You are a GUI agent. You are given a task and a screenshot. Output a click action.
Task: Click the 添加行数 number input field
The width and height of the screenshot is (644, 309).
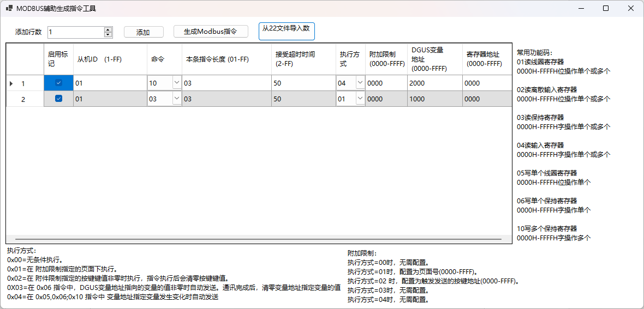pyautogui.click(x=75, y=32)
